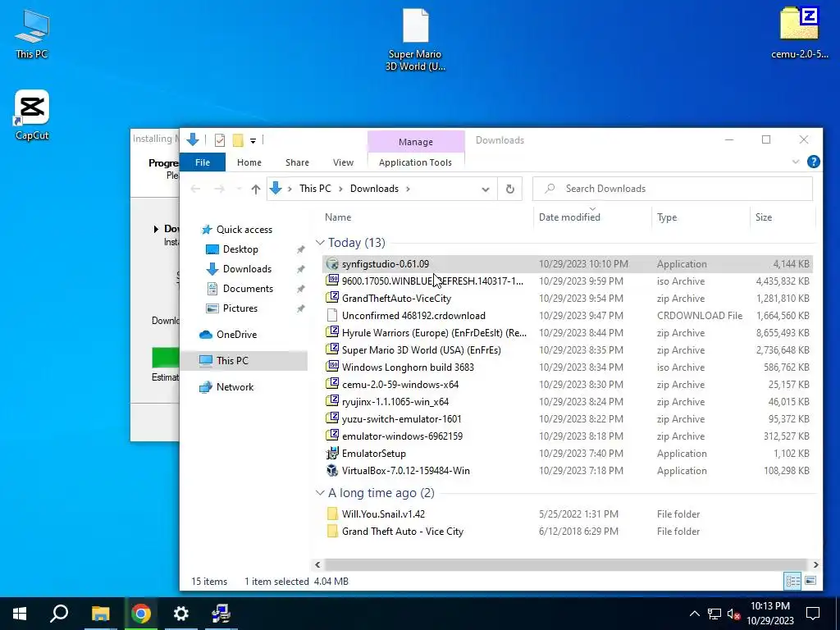Click the horizontal scrollbar track

pyautogui.click(x=566, y=564)
